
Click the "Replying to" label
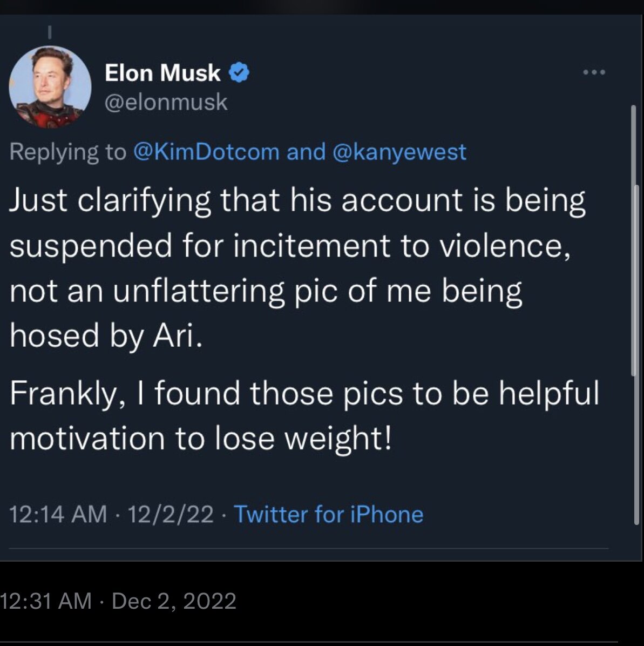pos(67,152)
